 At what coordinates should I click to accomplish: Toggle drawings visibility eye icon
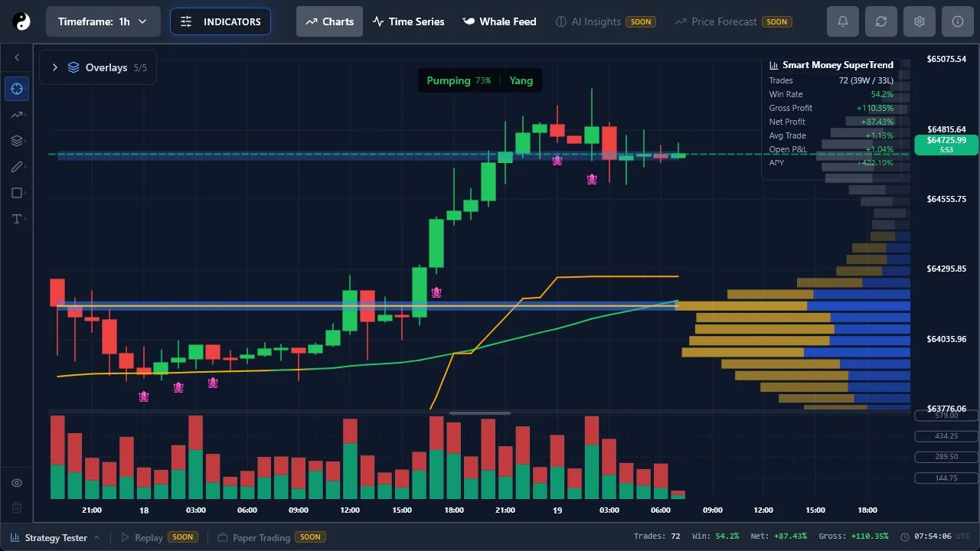tap(17, 483)
